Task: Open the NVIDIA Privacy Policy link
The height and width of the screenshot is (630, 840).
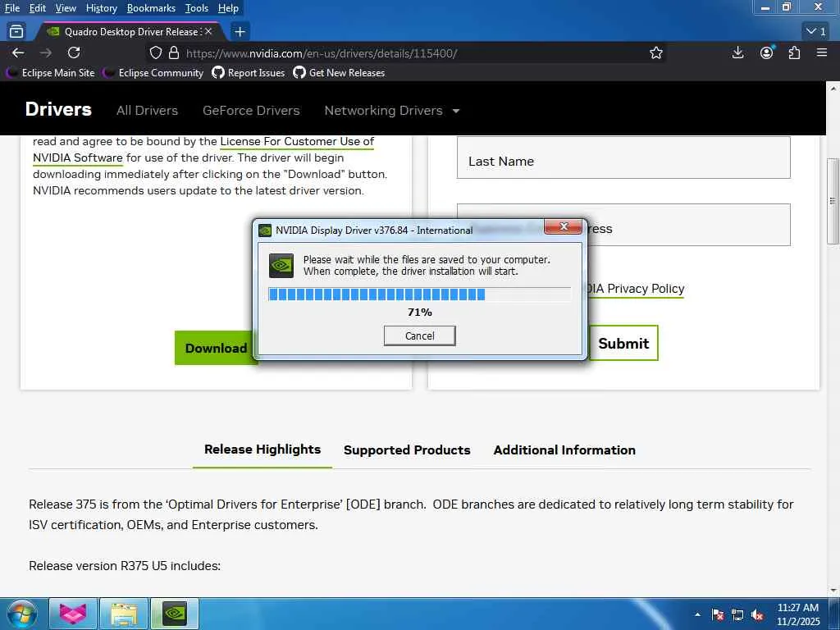Action: [636, 289]
